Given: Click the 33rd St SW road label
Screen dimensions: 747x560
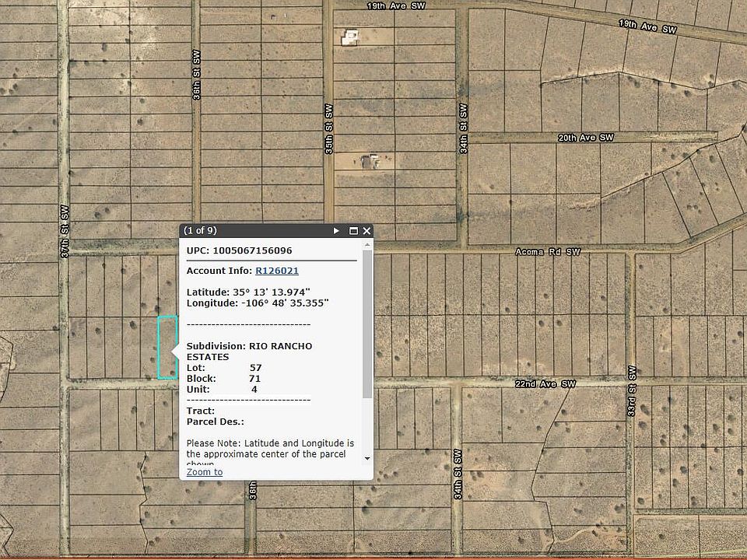Looking at the screenshot, I should 632,391.
